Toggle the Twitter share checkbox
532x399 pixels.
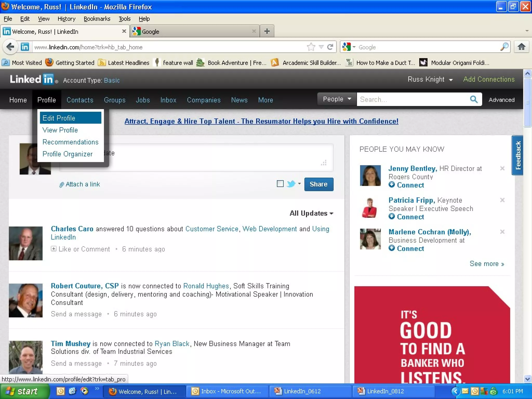click(280, 184)
